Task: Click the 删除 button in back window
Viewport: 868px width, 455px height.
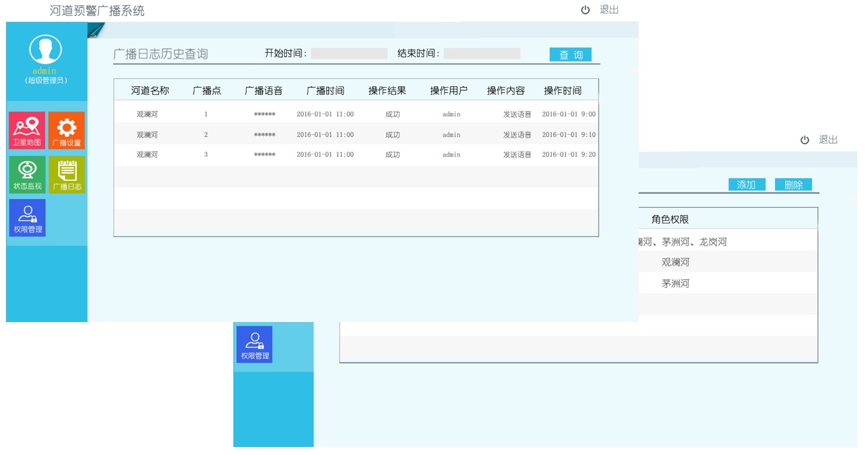Action: [x=793, y=184]
